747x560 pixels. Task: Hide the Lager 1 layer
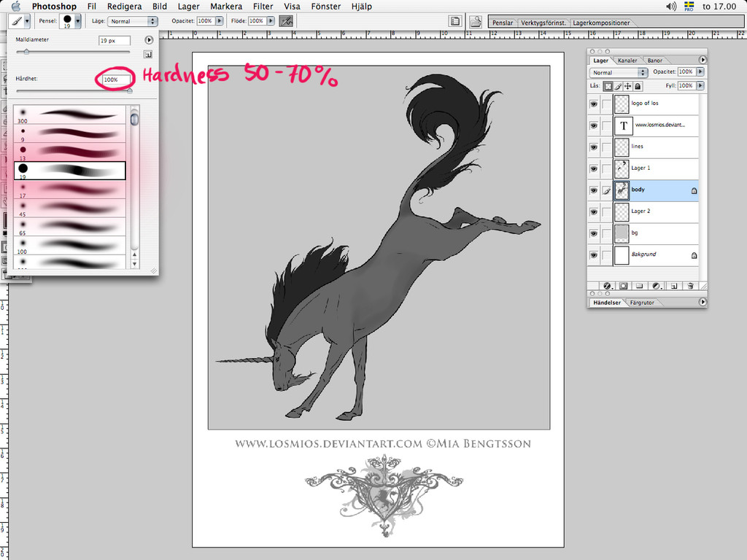coord(594,168)
